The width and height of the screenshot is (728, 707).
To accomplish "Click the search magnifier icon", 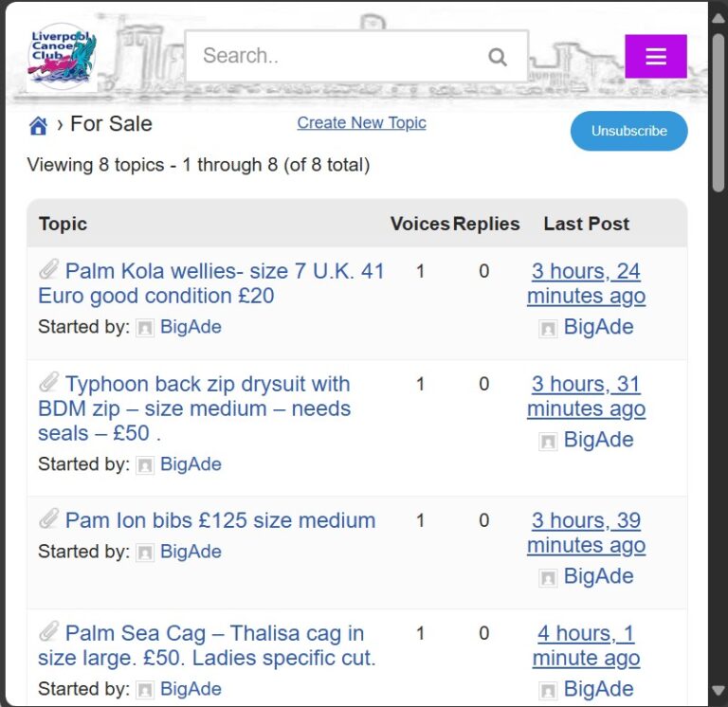I will pyautogui.click(x=498, y=57).
